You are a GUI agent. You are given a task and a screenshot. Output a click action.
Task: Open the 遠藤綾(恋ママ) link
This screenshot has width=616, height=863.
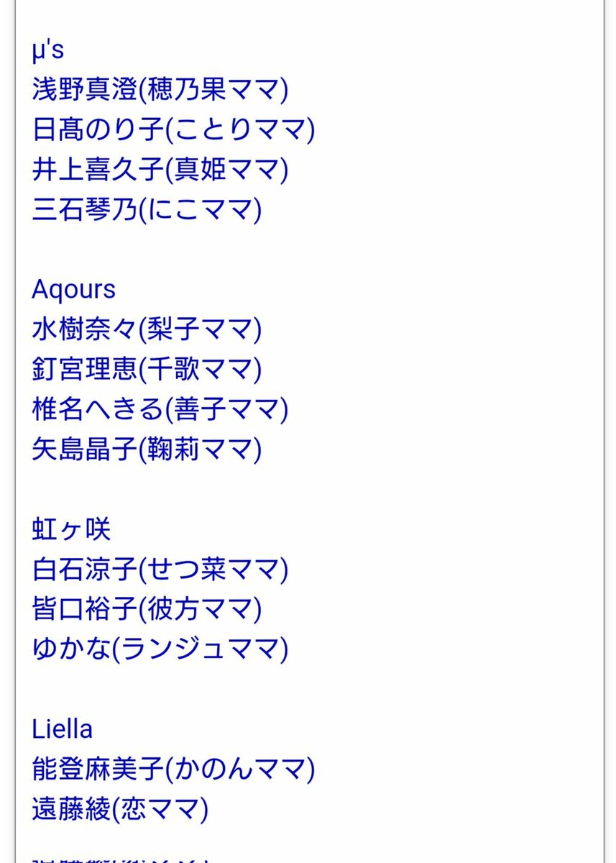point(120,811)
